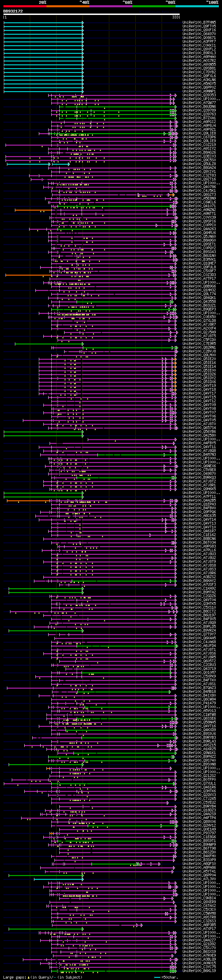Click the white query length ruler bar
The image size is (222, 980).
(92, 14)
